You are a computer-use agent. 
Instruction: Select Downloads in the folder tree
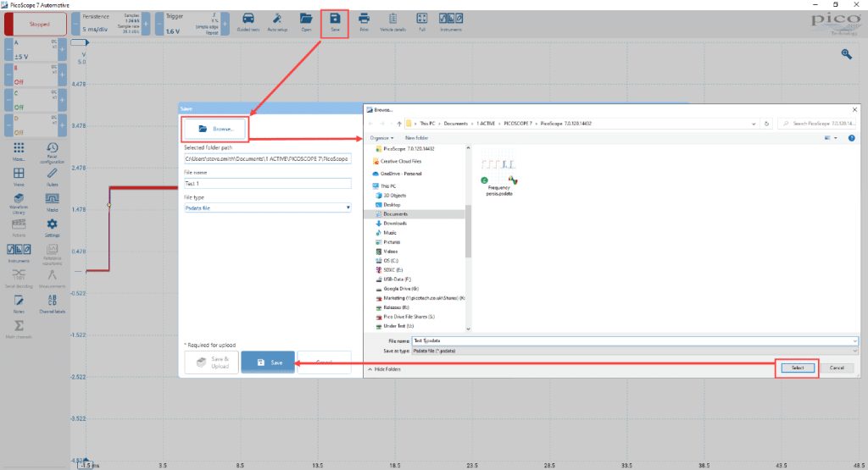coord(395,224)
